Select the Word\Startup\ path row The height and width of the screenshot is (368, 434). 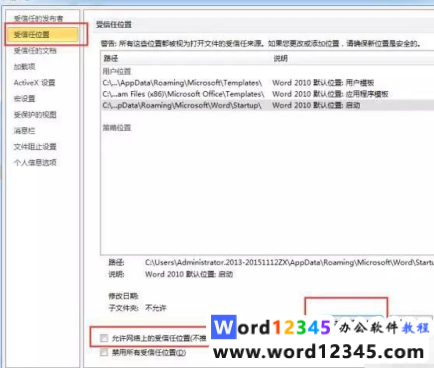coord(267,105)
